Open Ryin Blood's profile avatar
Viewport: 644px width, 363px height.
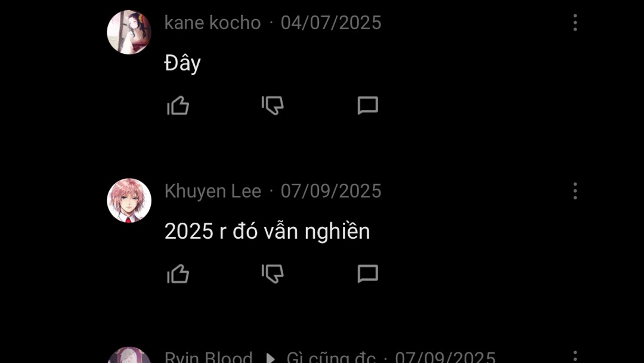[x=129, y=355]
